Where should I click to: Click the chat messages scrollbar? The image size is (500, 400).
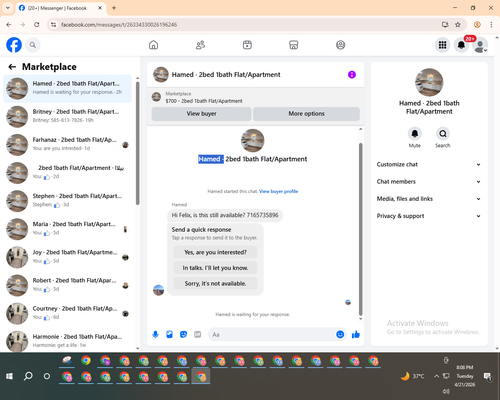click(x=360, y=229)
